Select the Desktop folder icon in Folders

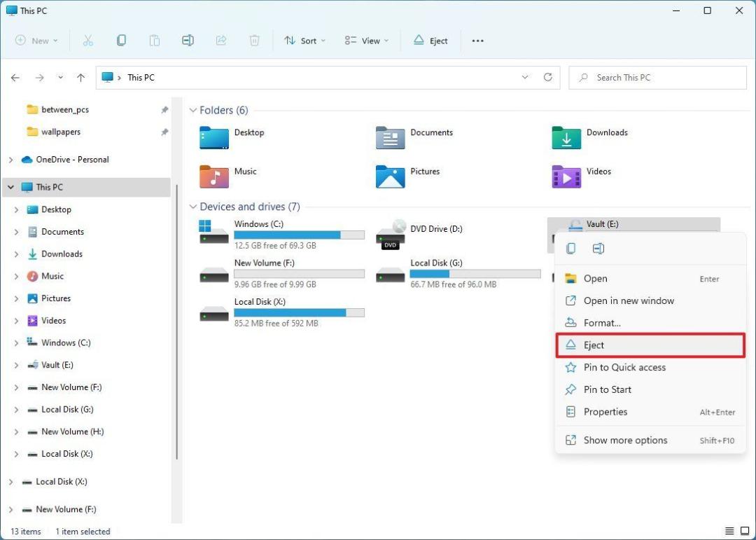point(214,137)
